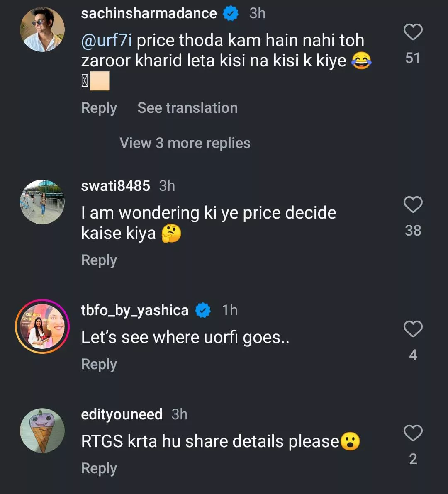Tap the sachinsharmadance username
The height and width of the screenshot is (494, 448).
click(149, 13)
